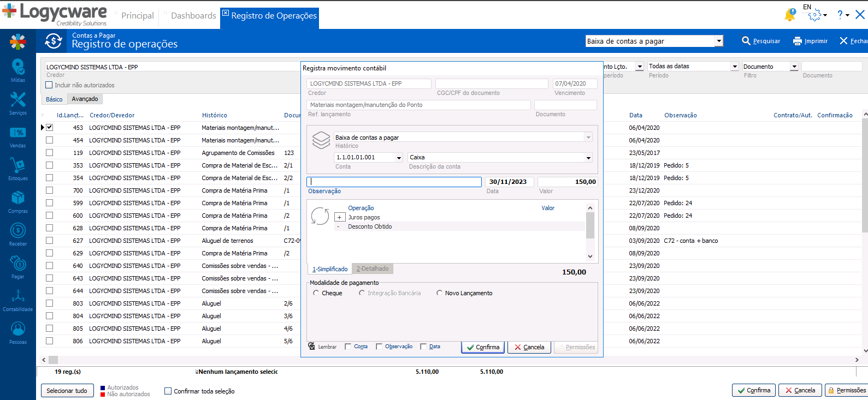Expand the Descrição da conta Caixa dropdown
This screenshot has height=400, width=868.
pyautogui.click(x=588, y=158)
